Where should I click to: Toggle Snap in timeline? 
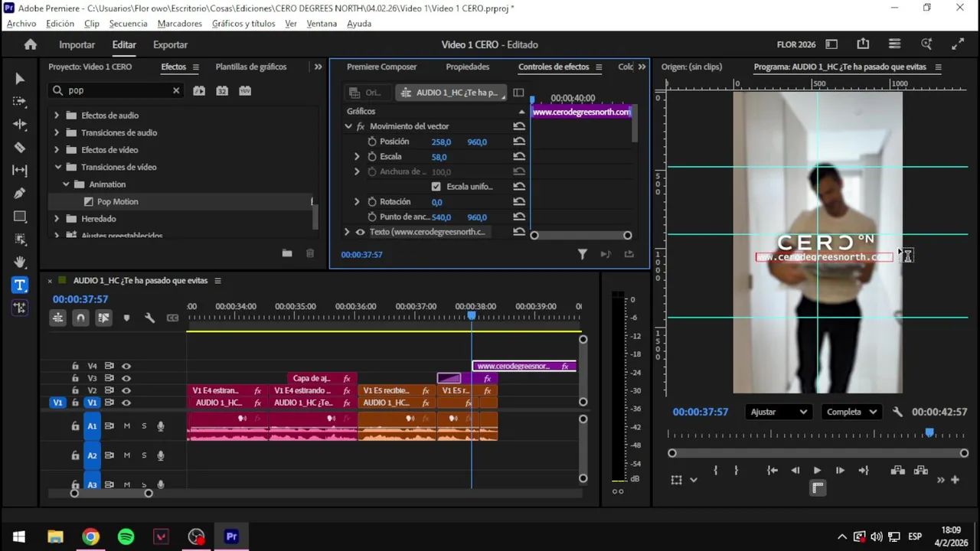click(80, 318)
